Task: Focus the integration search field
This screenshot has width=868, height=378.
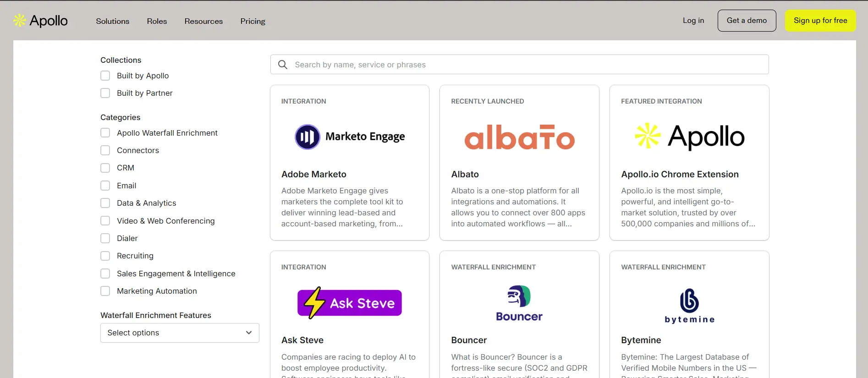Action: (x=519, y=65)
